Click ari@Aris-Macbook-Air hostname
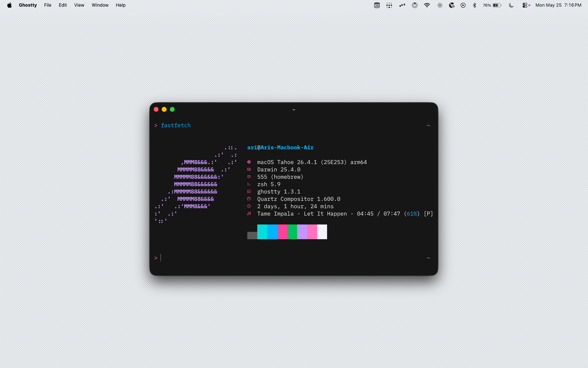The width and height of the screenshot is (588, 368). [280, 147]
